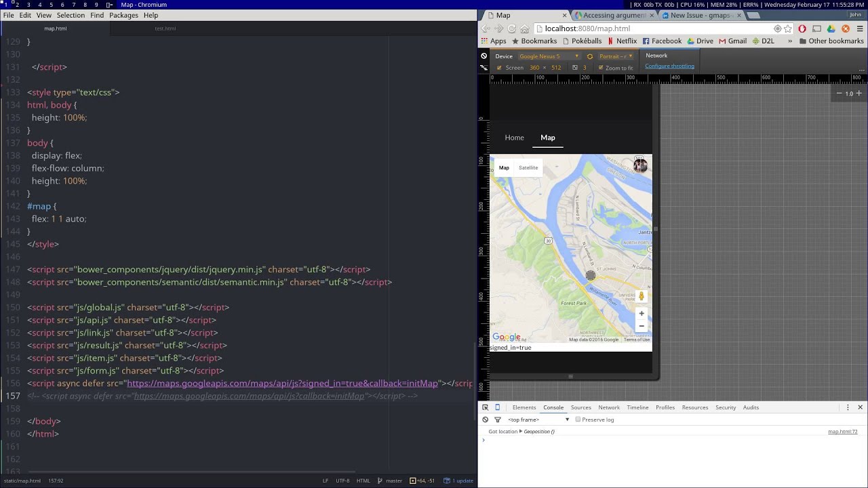The image size is (868, 488).
Task: Click the 1 update package notification
Action: [x=459, y=481]
